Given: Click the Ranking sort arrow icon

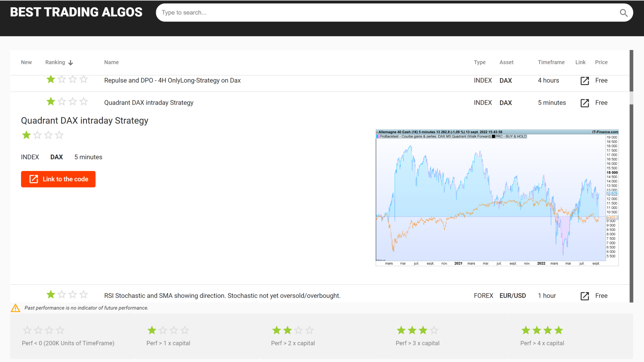Looking at the screenshot, I should coord(71,63).
